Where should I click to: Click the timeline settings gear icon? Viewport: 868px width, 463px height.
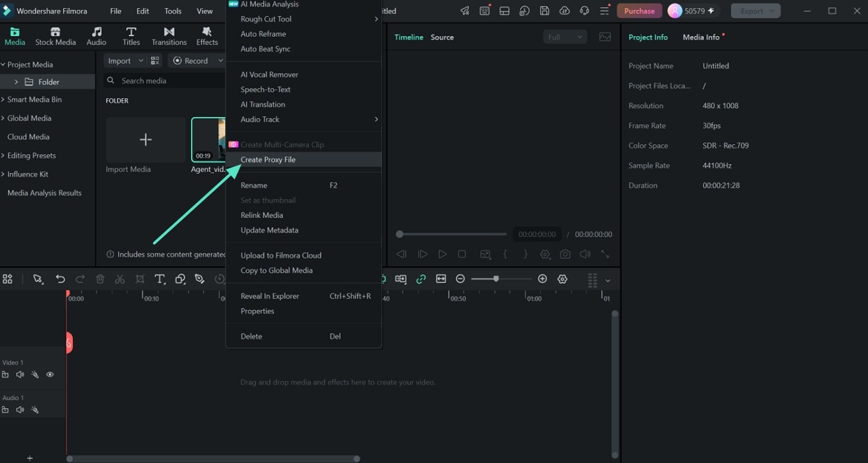(562, 279)
